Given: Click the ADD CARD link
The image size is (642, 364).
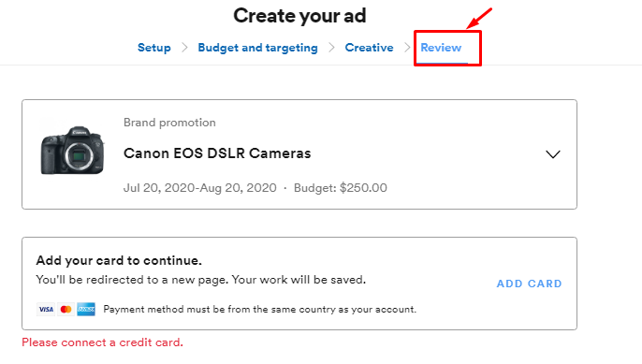Looking at the screenshot, I should point(529,284).
